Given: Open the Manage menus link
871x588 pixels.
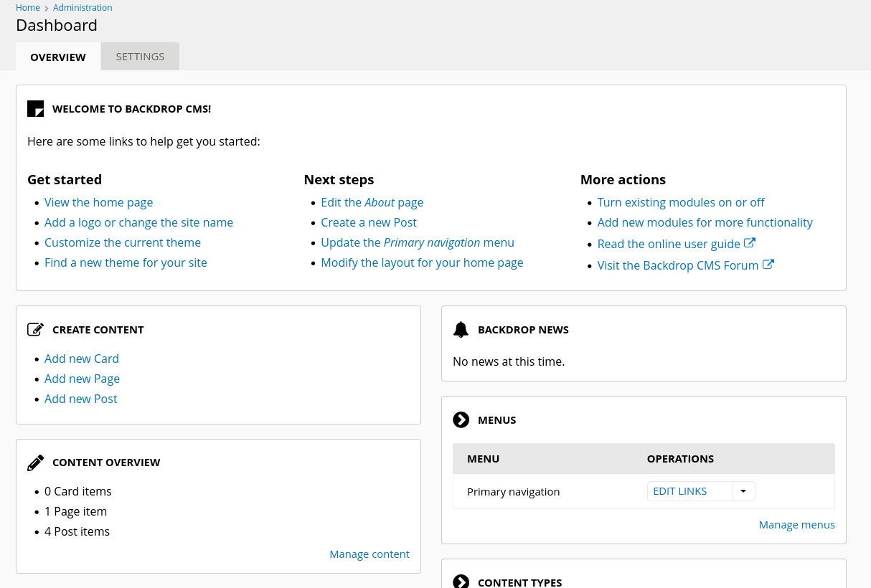Looking at the screenshot, I should tap(796, 525).
